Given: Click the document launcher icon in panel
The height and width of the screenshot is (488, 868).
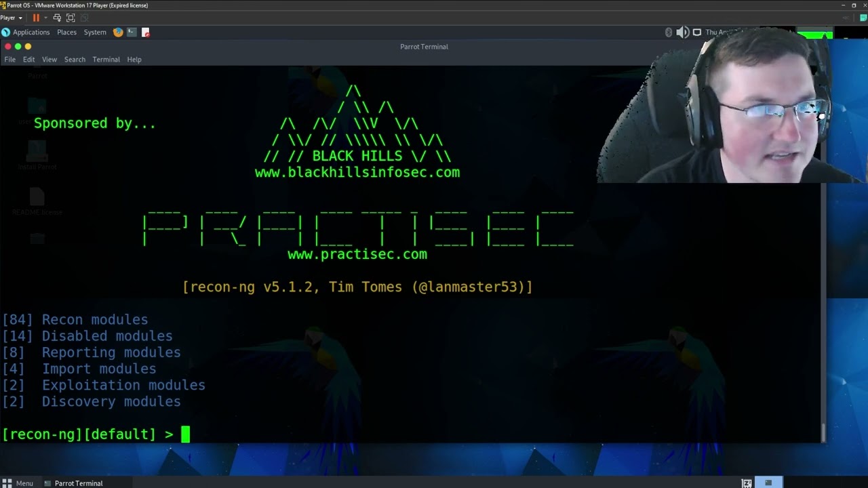Looking at the screenshot, I should click(145, 32).
